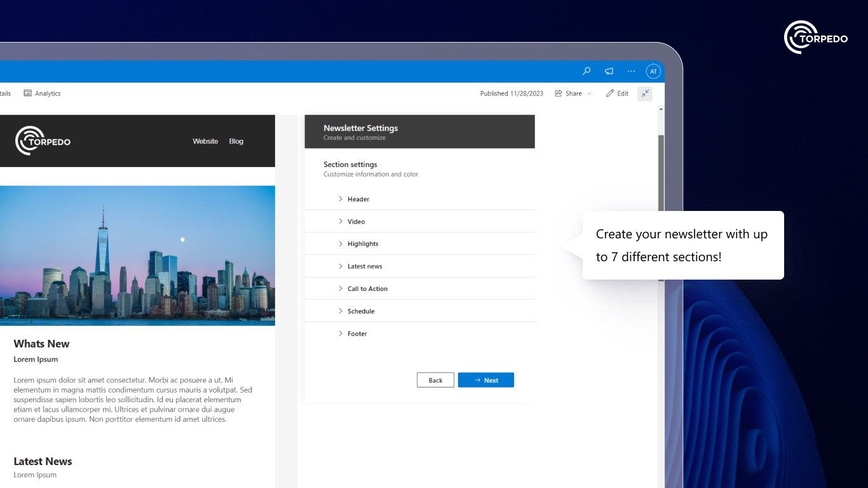Click the Latest News heading
The image size is (868, 488).
point(43,461)
